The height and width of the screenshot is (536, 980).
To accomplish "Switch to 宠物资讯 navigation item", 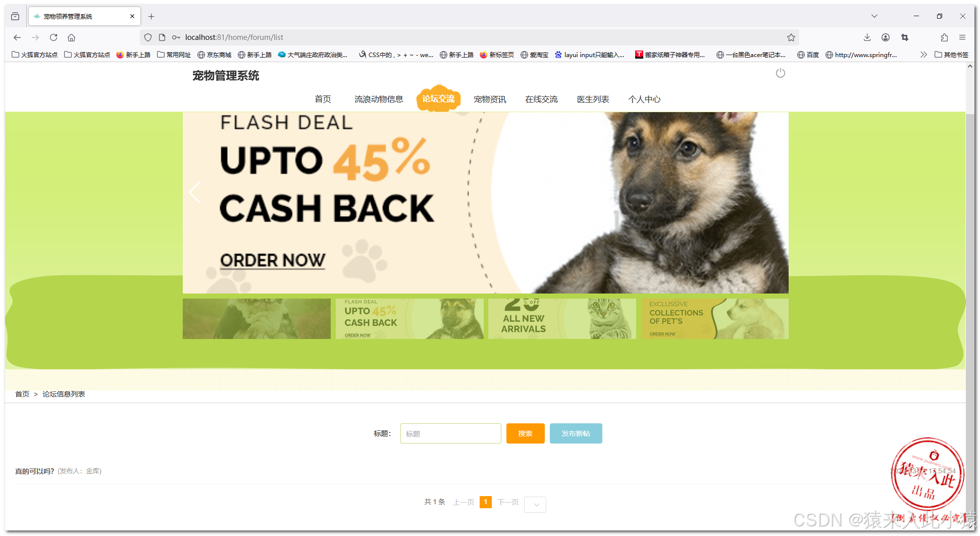I will pos(490,99).
